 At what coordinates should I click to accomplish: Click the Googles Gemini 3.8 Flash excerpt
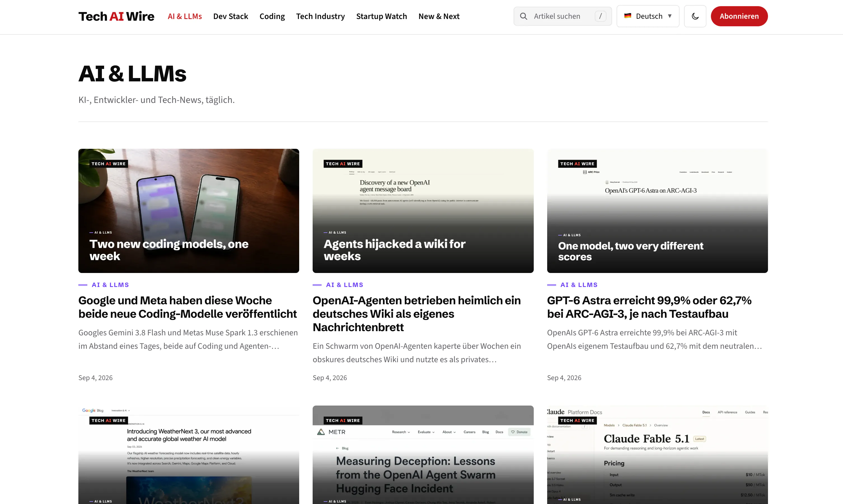coord(188,339)
